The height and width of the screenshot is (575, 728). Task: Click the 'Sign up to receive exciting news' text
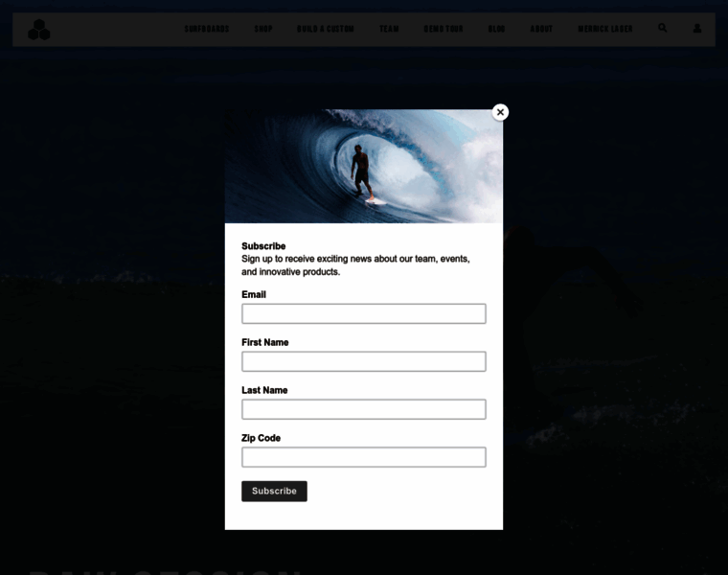(355, 265)
